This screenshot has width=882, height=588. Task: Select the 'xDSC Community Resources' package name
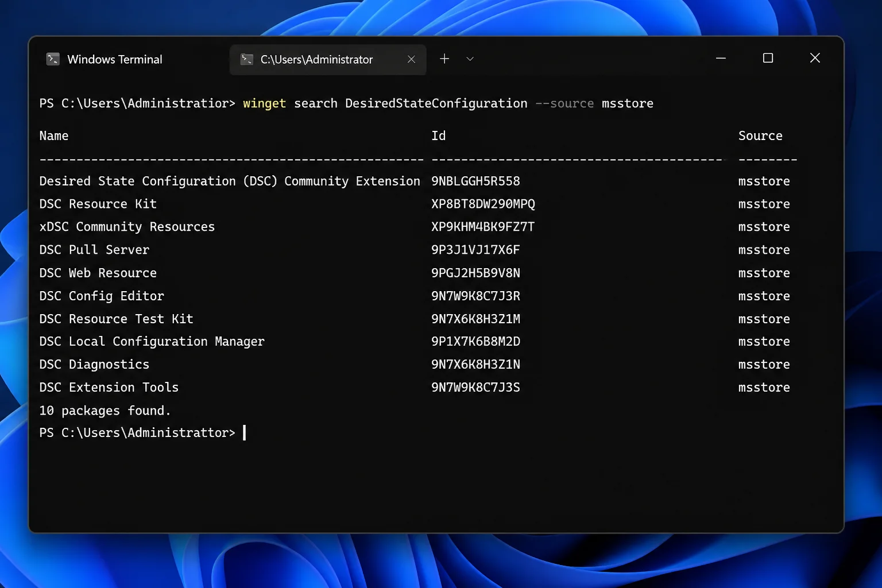127,227
